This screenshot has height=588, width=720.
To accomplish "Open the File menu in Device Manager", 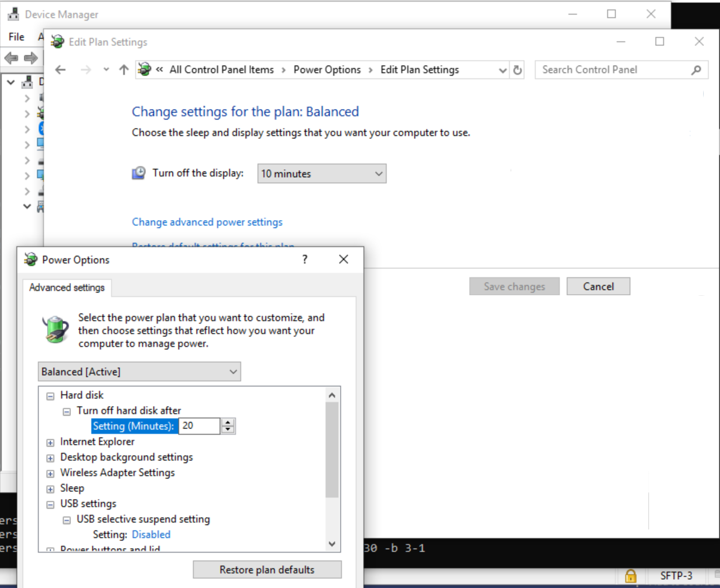I will pos(16,37).
